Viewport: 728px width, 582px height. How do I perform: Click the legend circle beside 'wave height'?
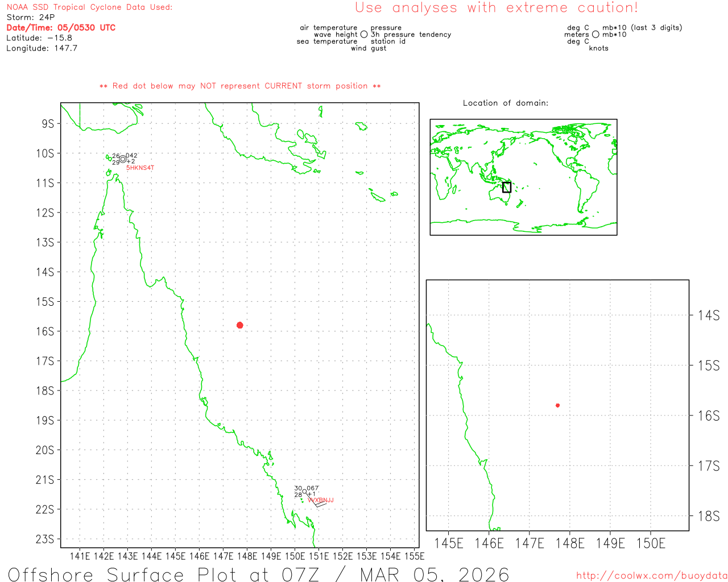coord(364,35)
